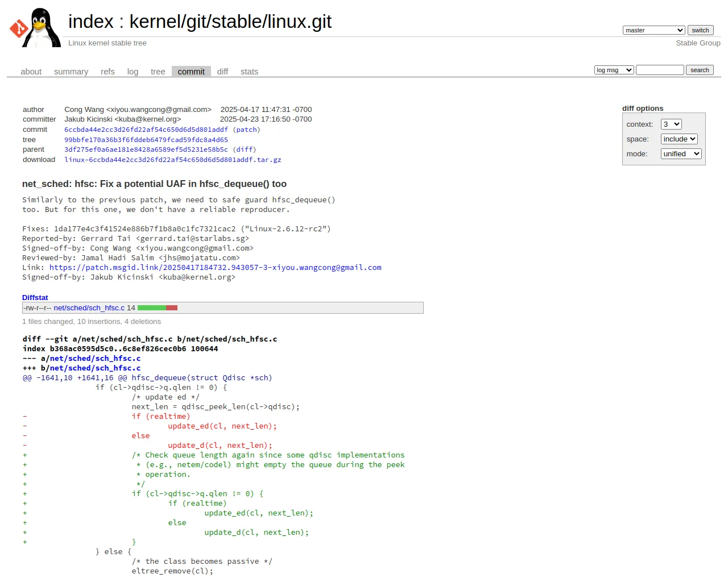Click the commit title net_sched: hfsc text
The image size is (728, 582).
tap(154, 184)
